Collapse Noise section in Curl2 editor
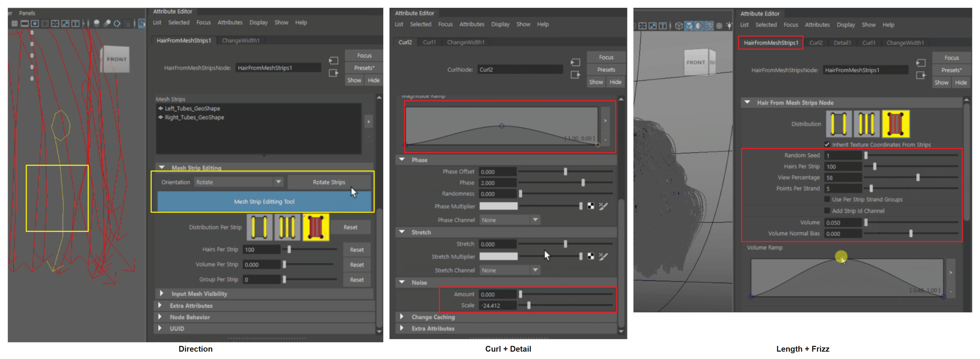This screenshot has height=359, width=980. tap(402, 282)
